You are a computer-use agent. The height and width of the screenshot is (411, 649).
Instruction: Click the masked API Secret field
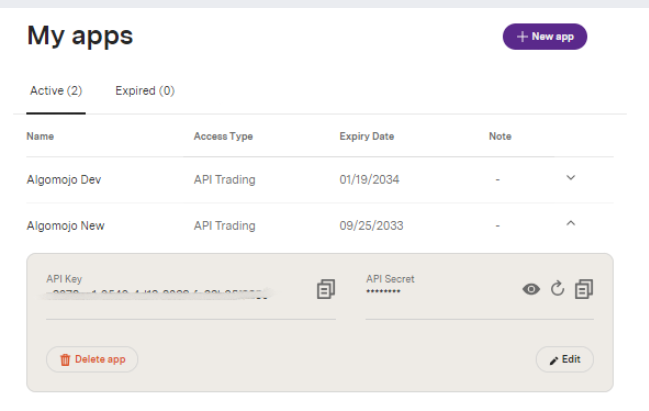tap(385, 292)
